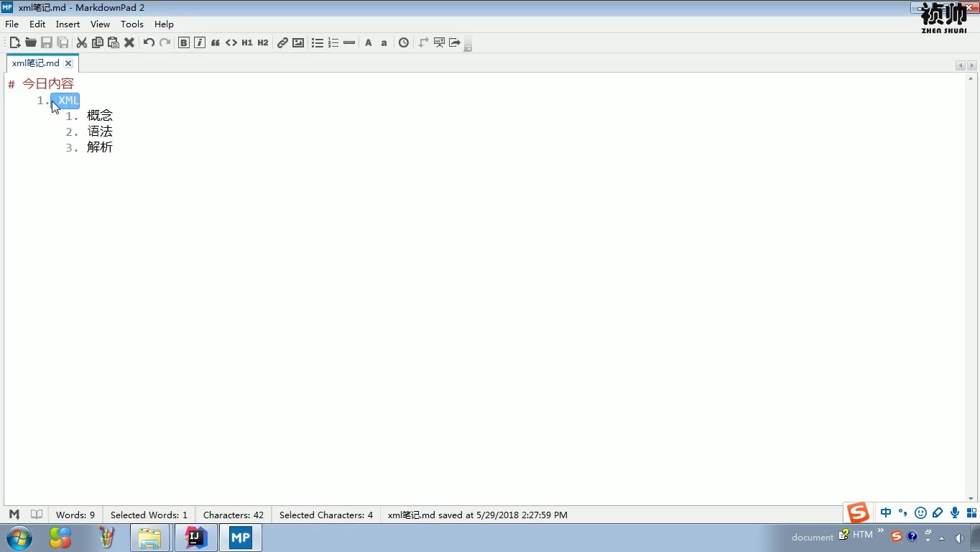Open the Sogou emoji smiley panel

[920, 512]
